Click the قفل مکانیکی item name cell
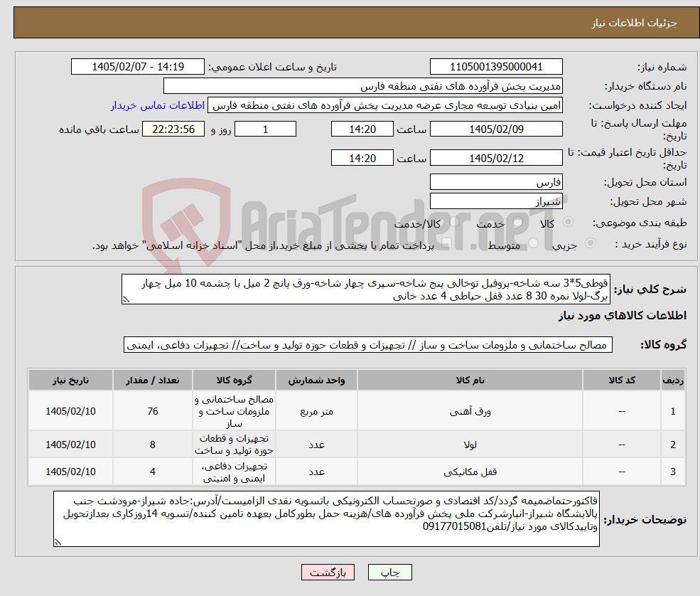The width and height of the screenshot is (700, 596). [x=470, y=472]
